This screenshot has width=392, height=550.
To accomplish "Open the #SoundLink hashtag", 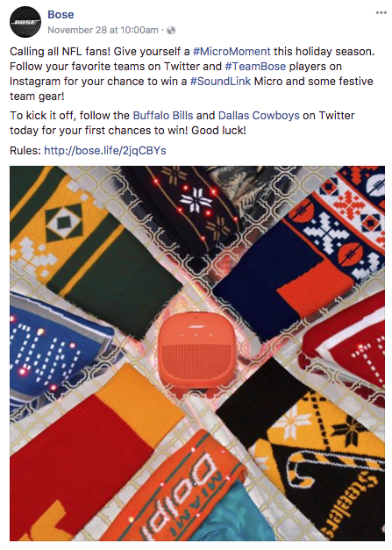I will (x=220, y=82).
